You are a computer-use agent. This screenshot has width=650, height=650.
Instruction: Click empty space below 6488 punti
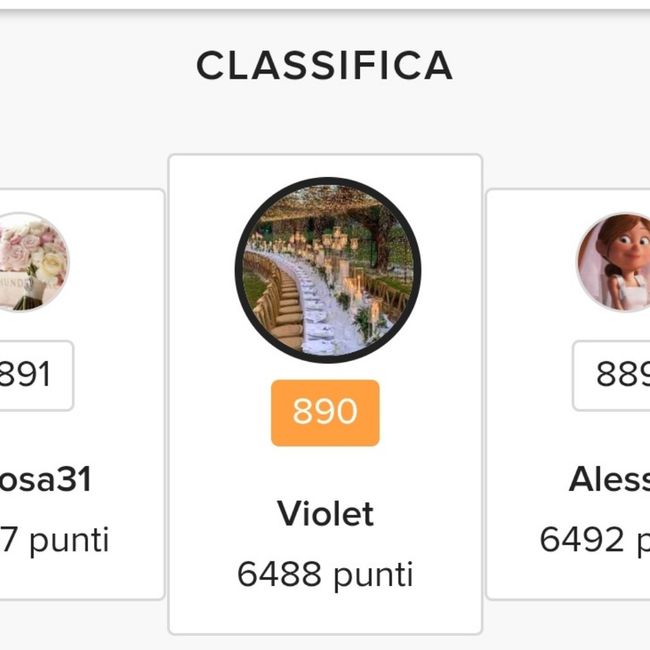[x=325, y=612]
